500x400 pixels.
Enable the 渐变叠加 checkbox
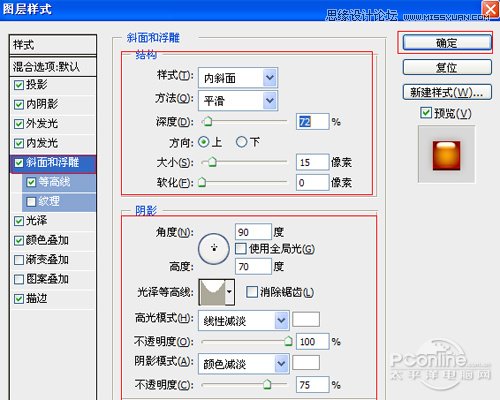[19, 260]
